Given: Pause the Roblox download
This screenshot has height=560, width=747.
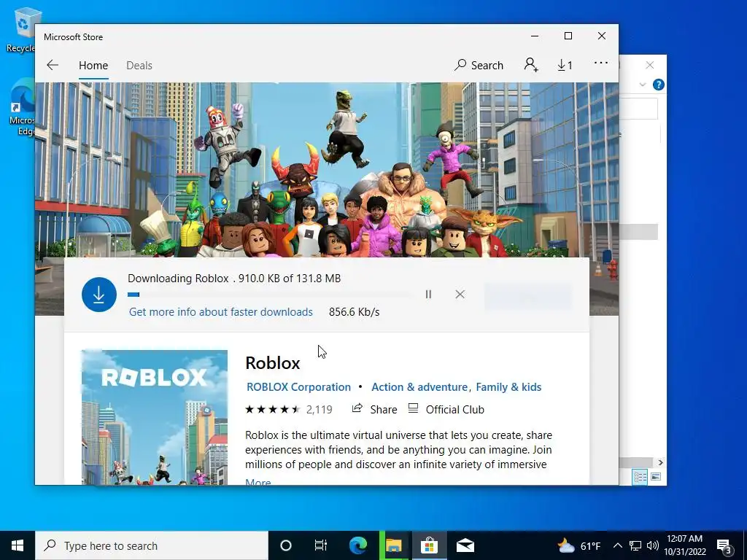Looking at the screenshot, I should (x=428, y=295).
